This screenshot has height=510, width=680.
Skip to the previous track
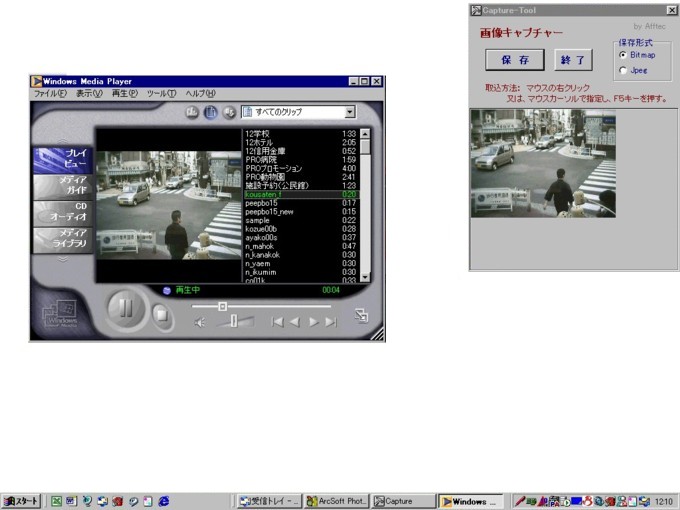tap(277, 322)
